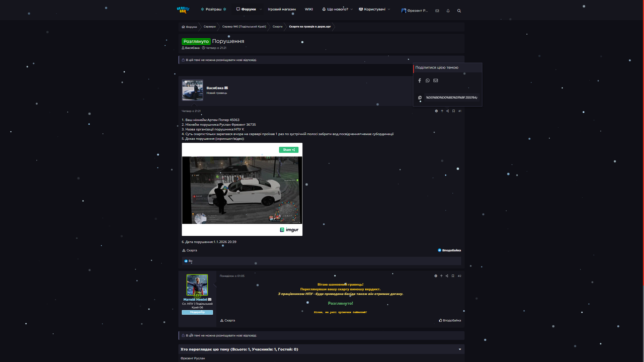
Task: Click the Розглянуто thread prefix label
Action: click(x=196, y=42)
